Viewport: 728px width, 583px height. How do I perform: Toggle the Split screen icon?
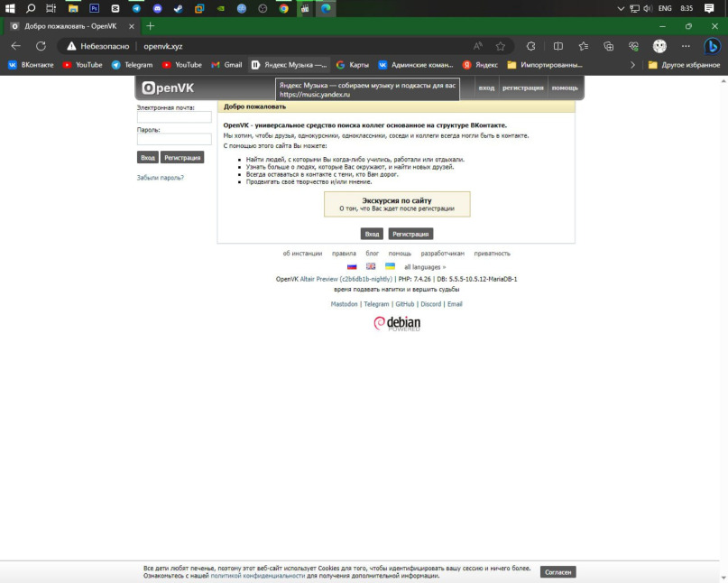(558, 46)
